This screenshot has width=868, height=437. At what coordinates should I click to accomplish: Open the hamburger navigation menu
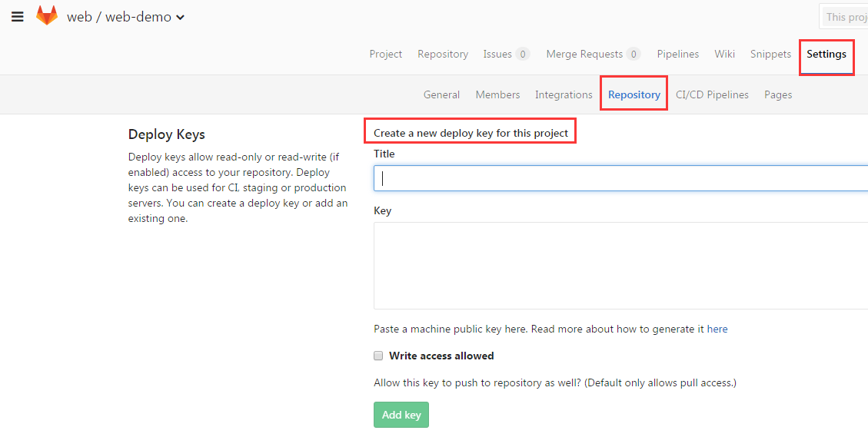pos(18,17)
